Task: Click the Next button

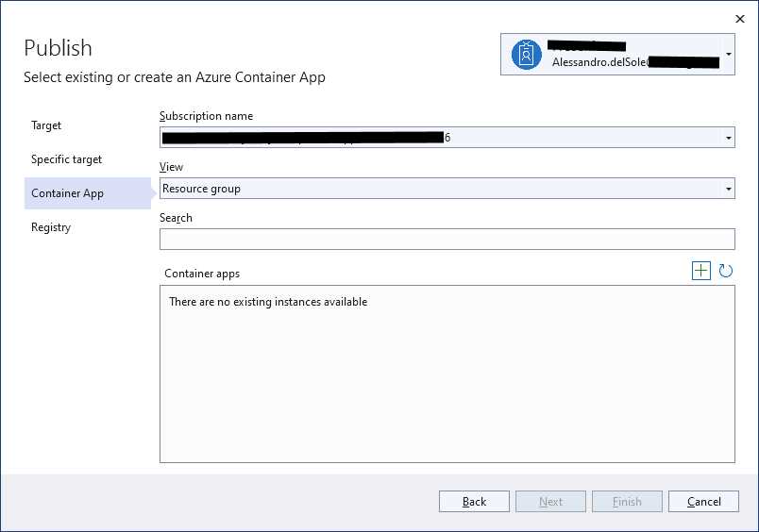Action: click(x=550, y=502)
